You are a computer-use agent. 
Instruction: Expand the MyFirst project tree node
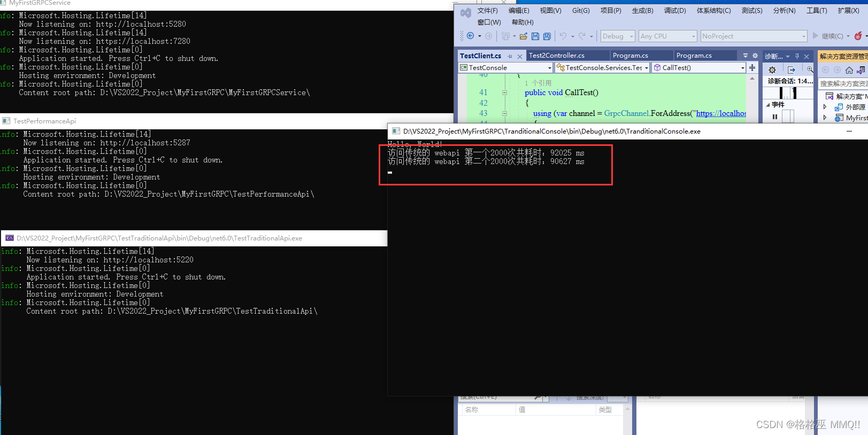pos(825,118)
